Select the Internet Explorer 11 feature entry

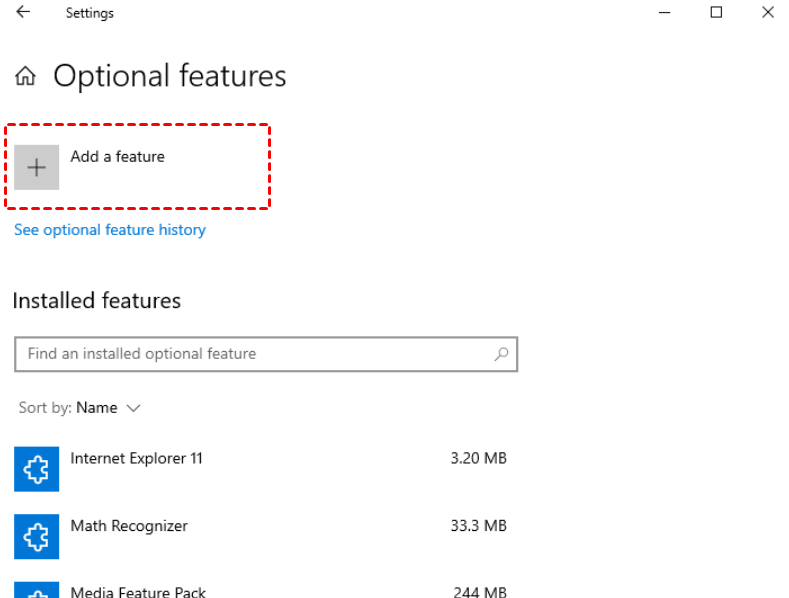point(261,469)
